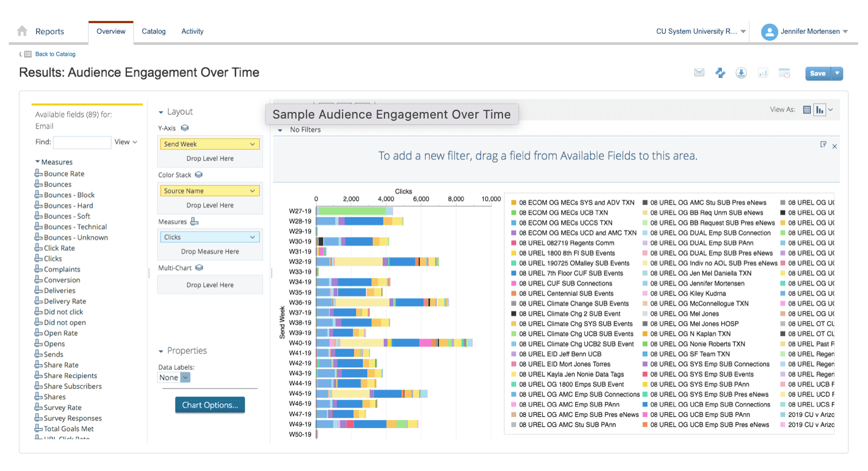This screenshot has height=471, width=868.
Task: Open the Data Labels None dropdown
Action: click(185, 378)
